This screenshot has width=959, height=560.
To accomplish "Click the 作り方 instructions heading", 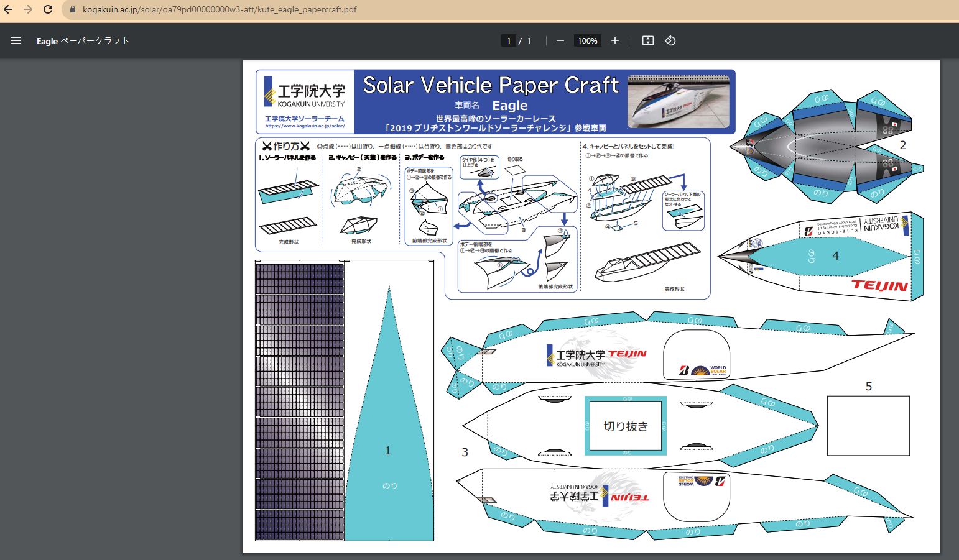I will click(x=286, y=146).
